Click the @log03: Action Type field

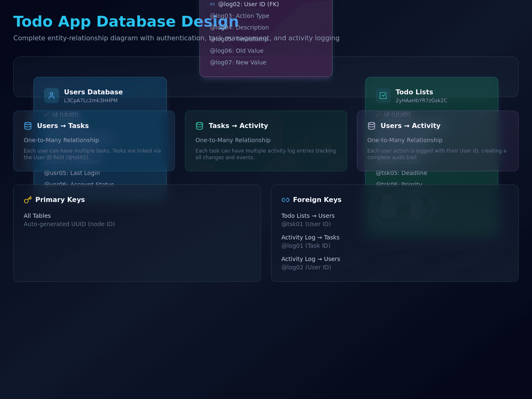click(x=239, y=16)
